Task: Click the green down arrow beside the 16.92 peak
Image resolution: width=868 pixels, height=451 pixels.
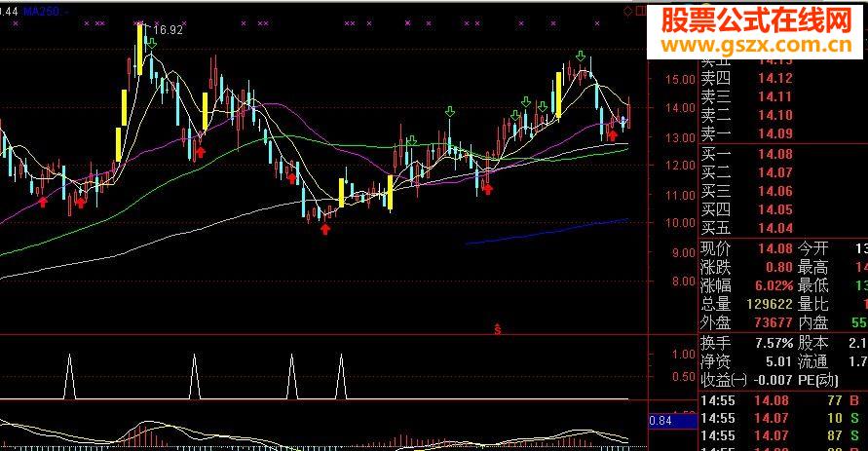Action: coord(152,44)
